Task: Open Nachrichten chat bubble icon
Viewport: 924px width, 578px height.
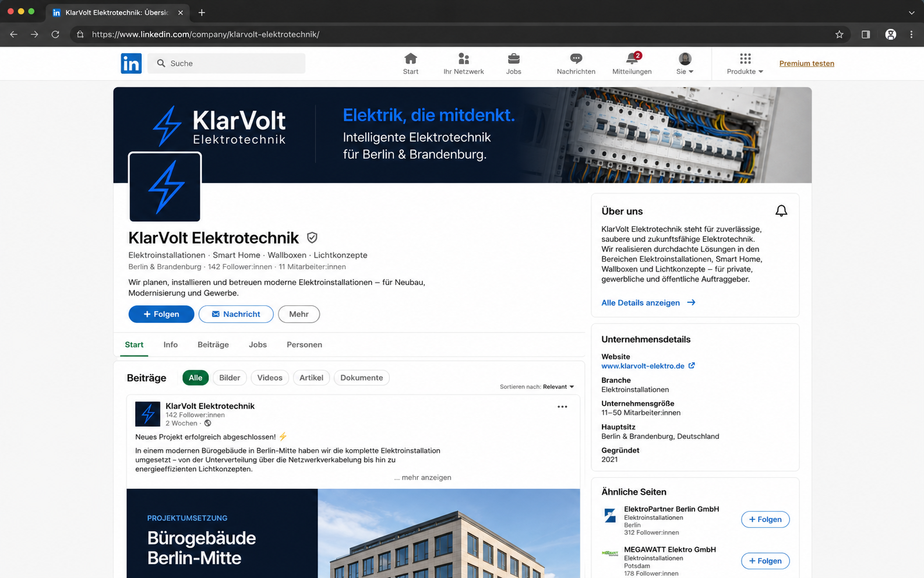Action: [x=576, y=64]
